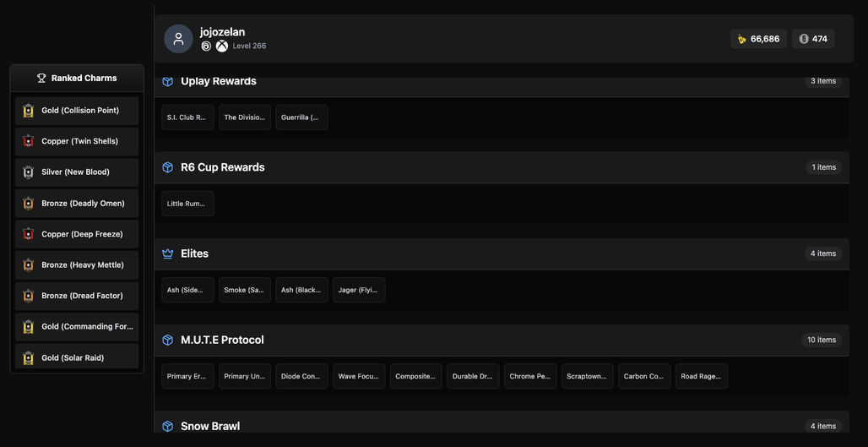Select the Wave Focu... item

pos(359,376)
